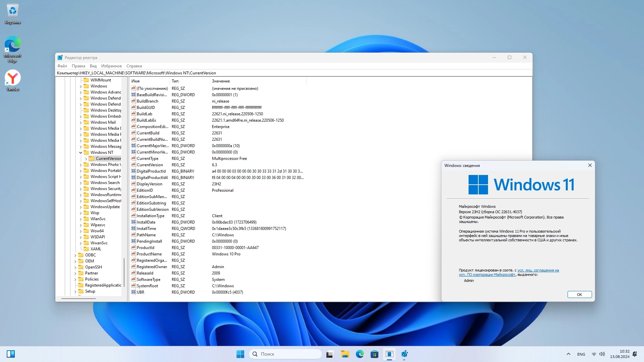Screen dimensions: 644x362
Task: Collapse the Windows NT tree node
Action: 80,153
